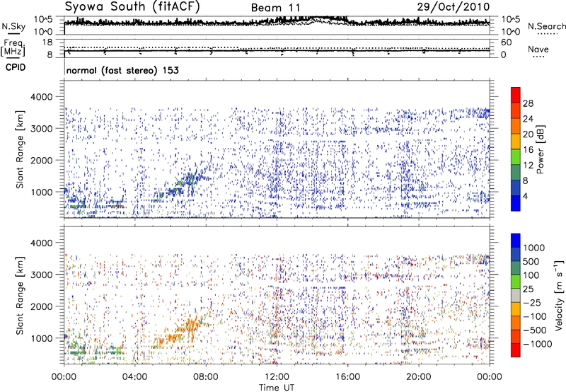Click the green 12 dB power swatch
Image resolution: width=566 pixels, height=392 pixels.
(516, 157)
